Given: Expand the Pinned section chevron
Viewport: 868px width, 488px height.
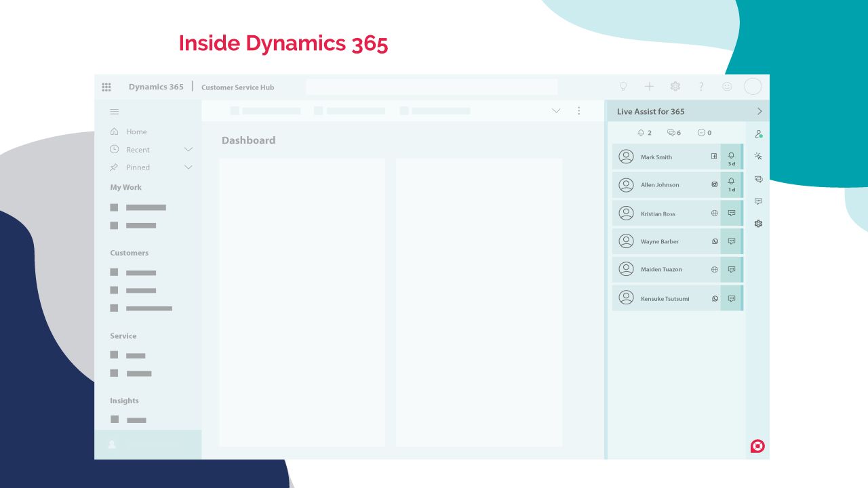Looking at the screenshot, I should (x=189, y=167).
